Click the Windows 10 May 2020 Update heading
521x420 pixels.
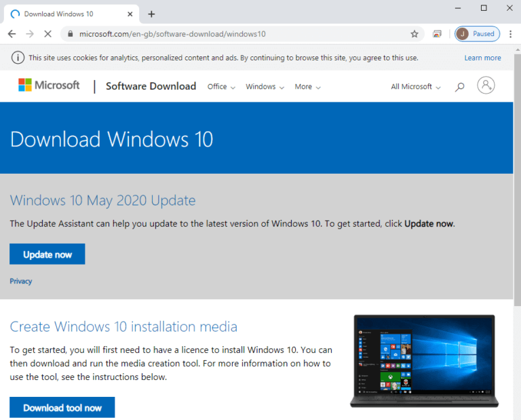click(102, 200)
